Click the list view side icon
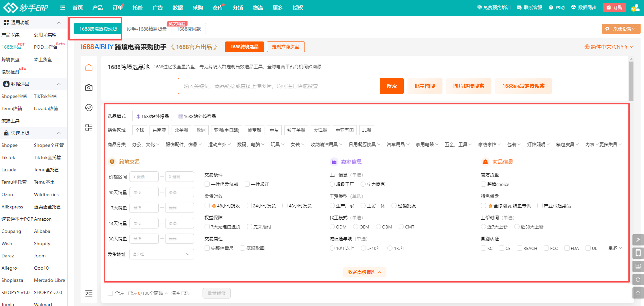The height and width of the screenshot is (306, 644). click(89, 128)
